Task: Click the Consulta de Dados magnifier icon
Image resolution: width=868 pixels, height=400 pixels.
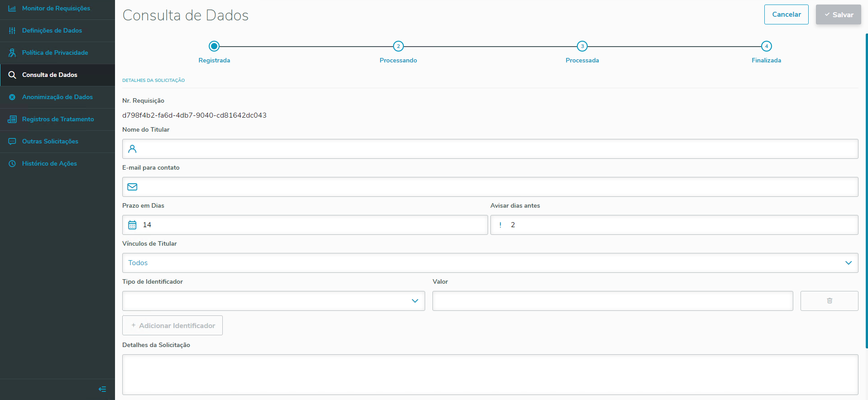Action: (12, 75)
